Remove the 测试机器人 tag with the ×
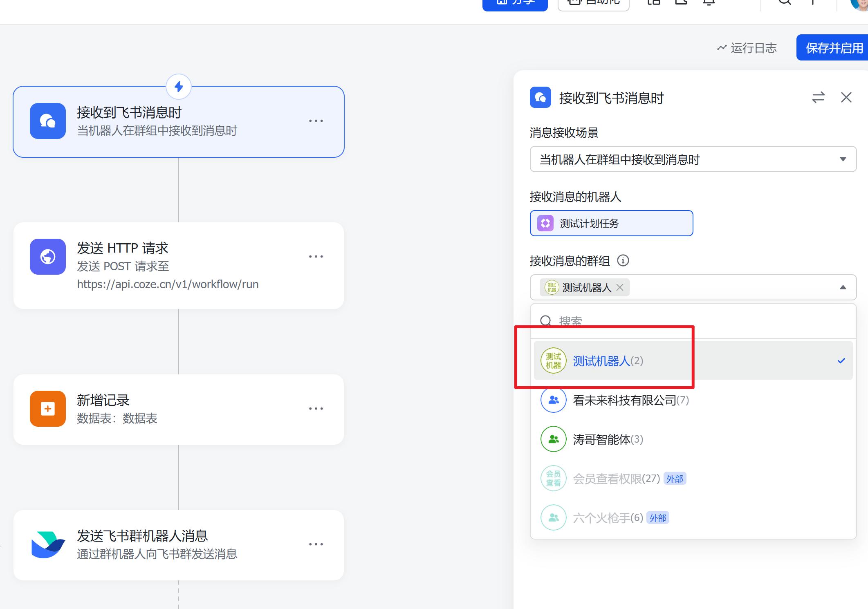 620,287
